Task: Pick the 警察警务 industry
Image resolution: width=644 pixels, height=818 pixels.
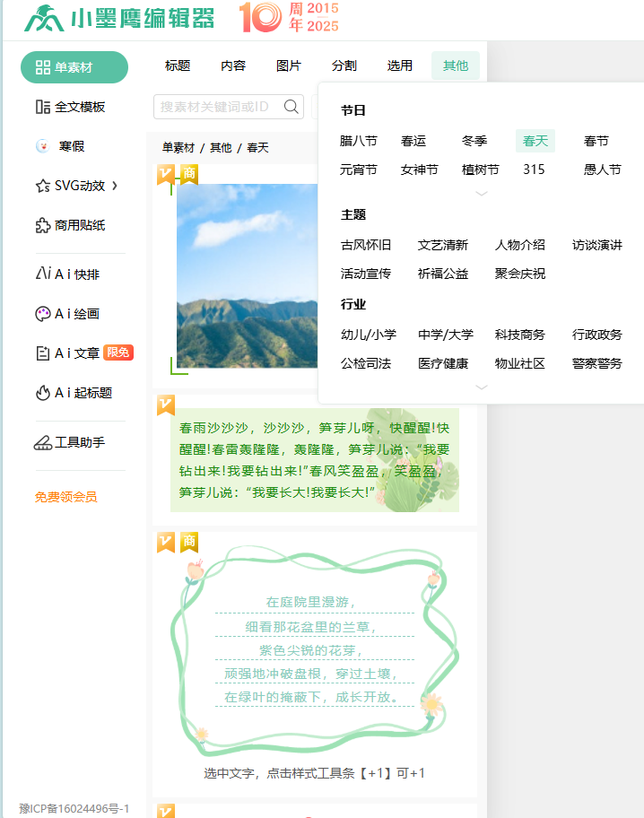Action: point(597,363)
